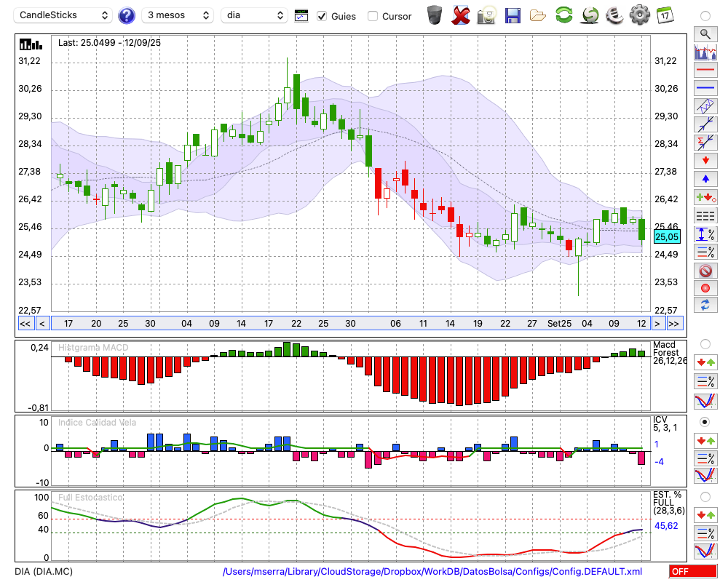This screenshot has width=728, height=582.
Task: Click the 'DIA (DIA.MC)' ticker label
Action: (x=44, y=571)
